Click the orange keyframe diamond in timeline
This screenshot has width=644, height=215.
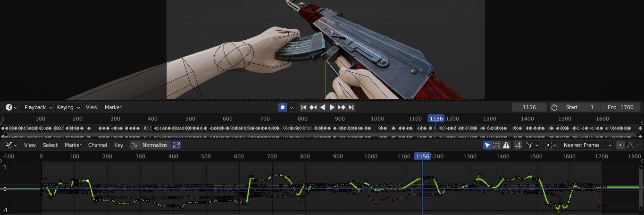[55, 128]
